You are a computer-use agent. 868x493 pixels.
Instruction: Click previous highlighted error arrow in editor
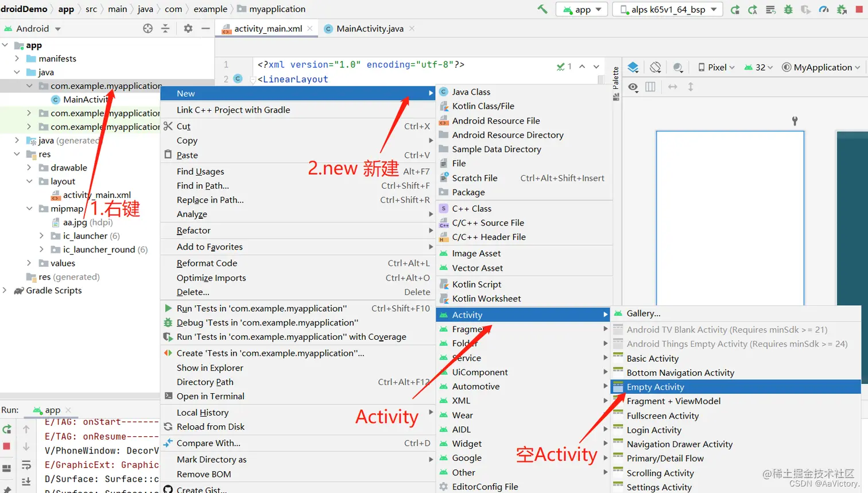[582, 67]
